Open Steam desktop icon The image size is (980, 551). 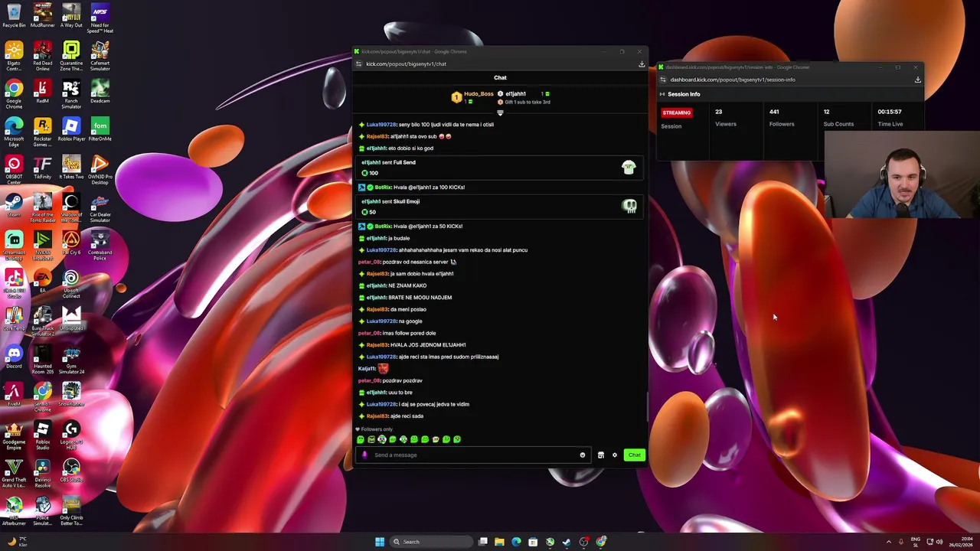pyautogui.click(x=14, y=205)
